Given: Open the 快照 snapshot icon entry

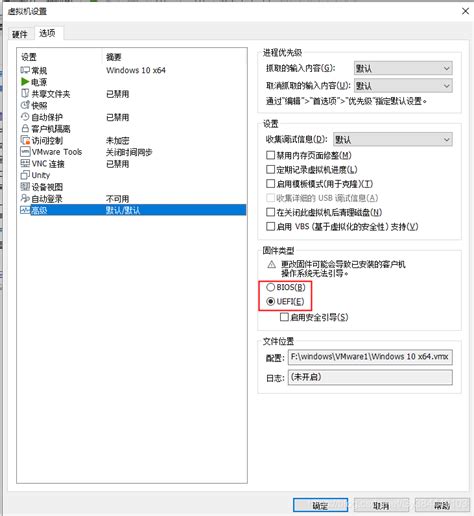Looking at the screenshot, I should [x=25, y=105].
